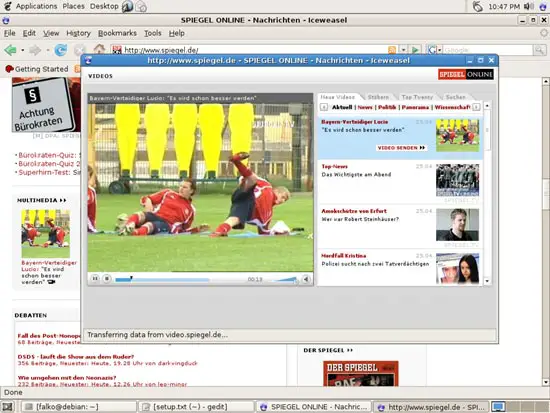Click the Amokschütze von Erfurt title

pos(354,211)
